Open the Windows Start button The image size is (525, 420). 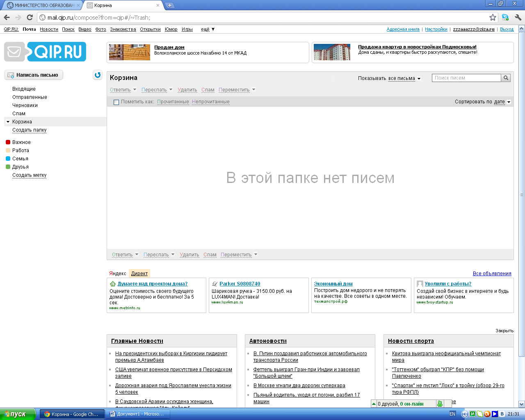(x=18, y=414)
